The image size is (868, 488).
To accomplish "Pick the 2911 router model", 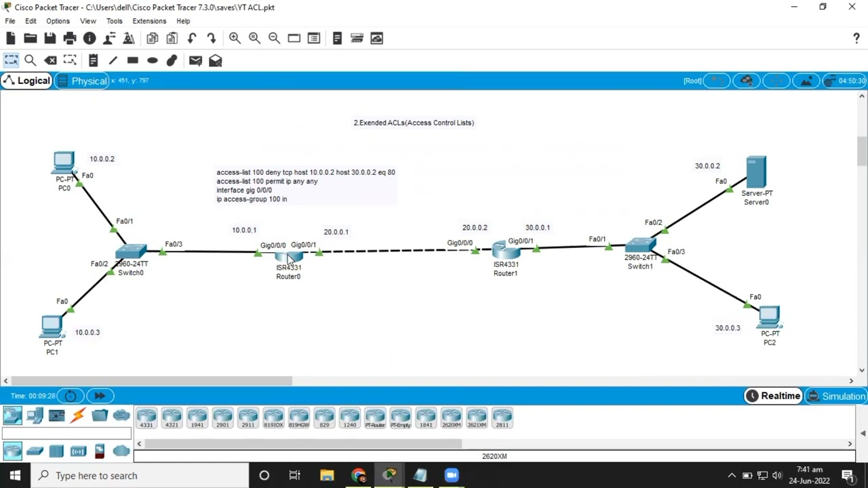I will [248, 418].
